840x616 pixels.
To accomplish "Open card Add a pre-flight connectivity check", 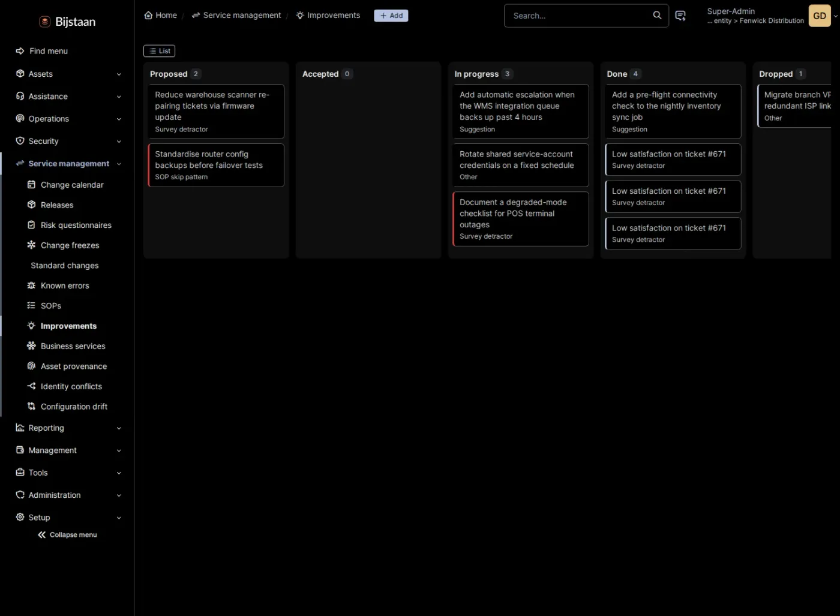I will pos(673,112).
